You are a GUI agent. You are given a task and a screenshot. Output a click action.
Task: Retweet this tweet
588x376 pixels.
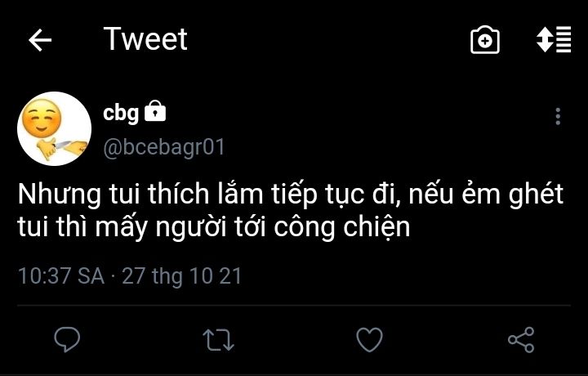[x=218, y=338]
